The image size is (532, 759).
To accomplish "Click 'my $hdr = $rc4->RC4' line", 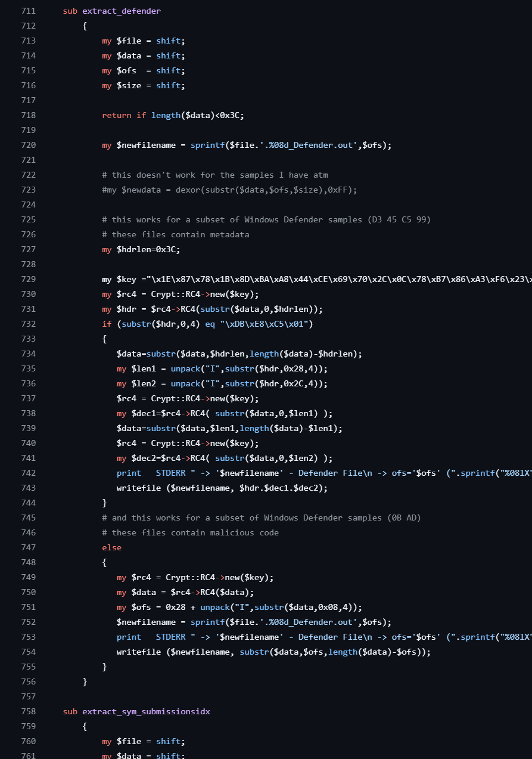I will [213, 309].
